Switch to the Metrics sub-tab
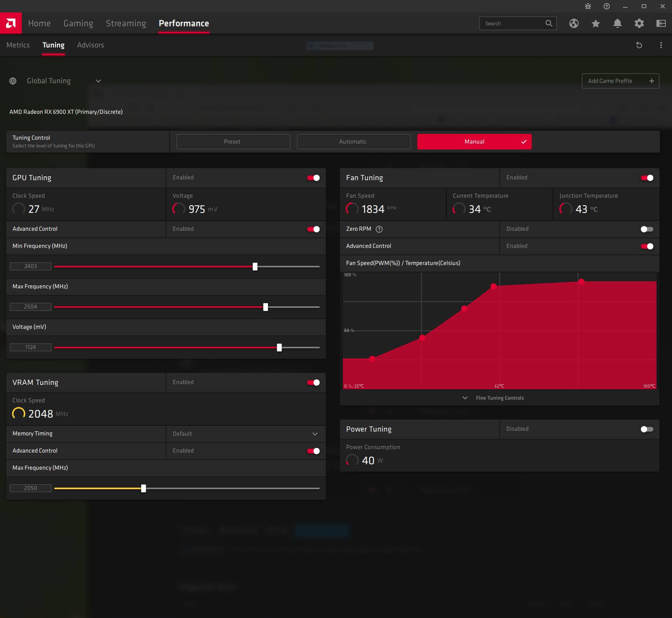This screenshot has height=618, width=672. 18,45
